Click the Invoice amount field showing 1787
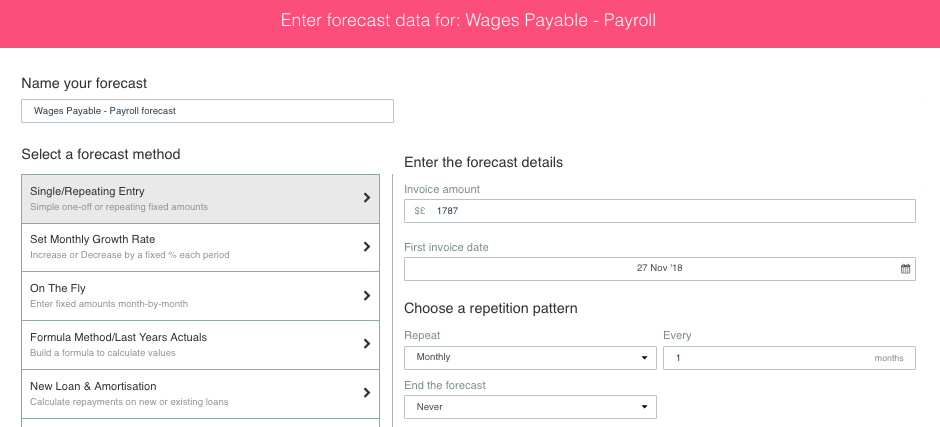The width and height of the screenshot is (940, 427). pos(660,211)
